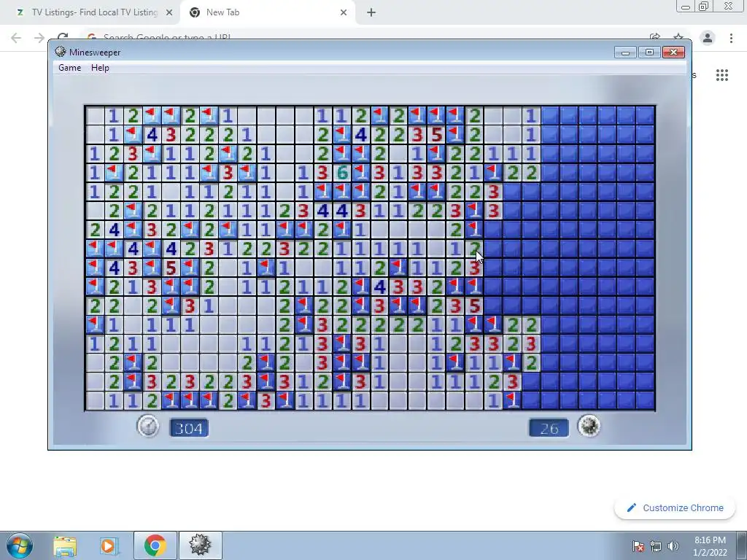Open the Google apps grid

(x=722, y=75)
